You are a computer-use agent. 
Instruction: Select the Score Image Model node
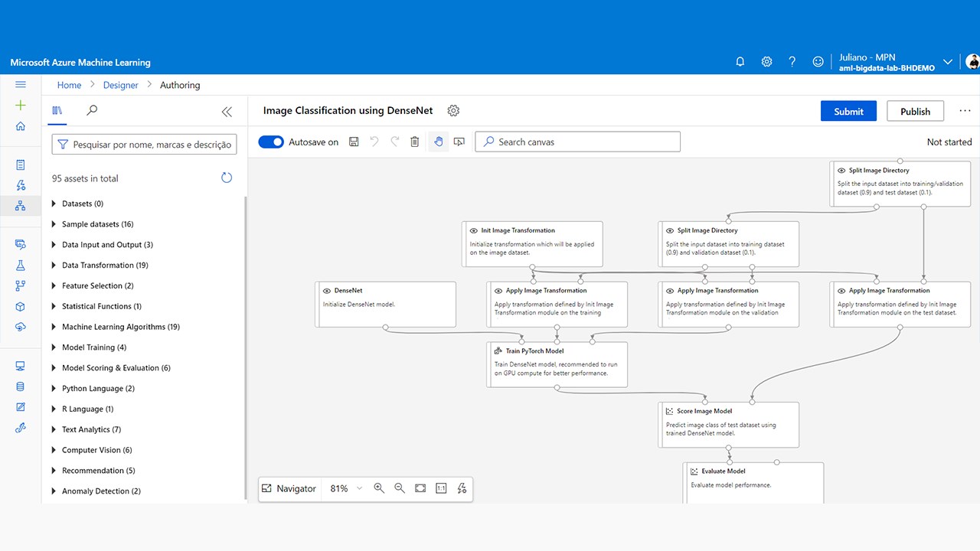(729, 425)
